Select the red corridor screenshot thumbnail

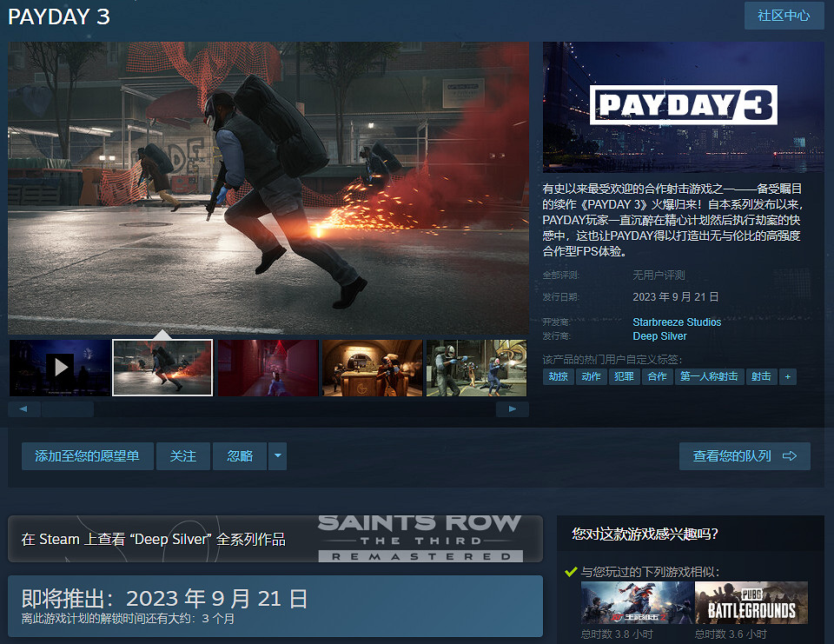tap(268, 368)
